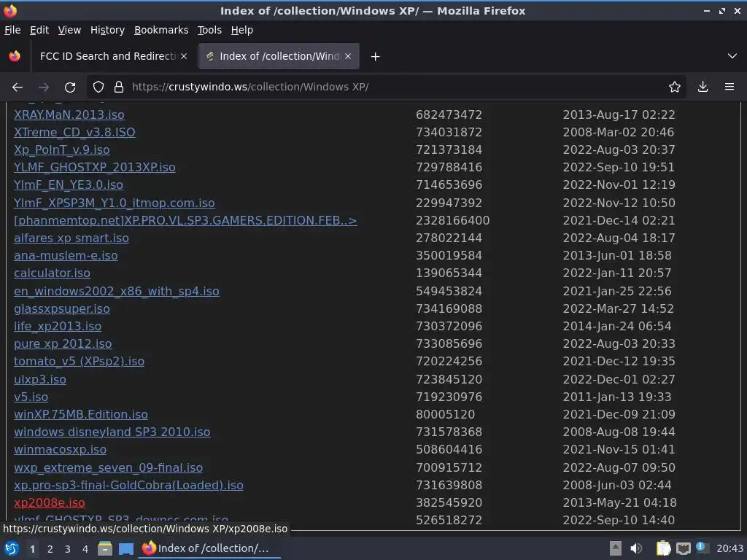Image resolution: width=747 pixels, height=560 pixels.
Task: Open tomato_v5 (XPsp2).iso link
Action: [x=79, y=362]
